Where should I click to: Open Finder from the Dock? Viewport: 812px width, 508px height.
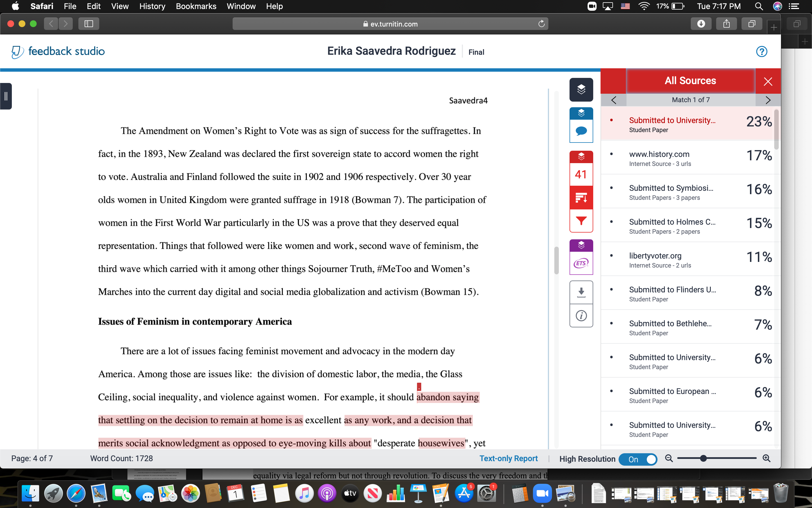tap(30, 493)
